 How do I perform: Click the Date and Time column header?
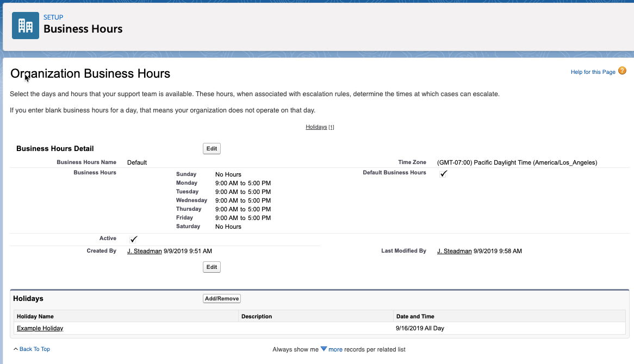pos(415,316)
